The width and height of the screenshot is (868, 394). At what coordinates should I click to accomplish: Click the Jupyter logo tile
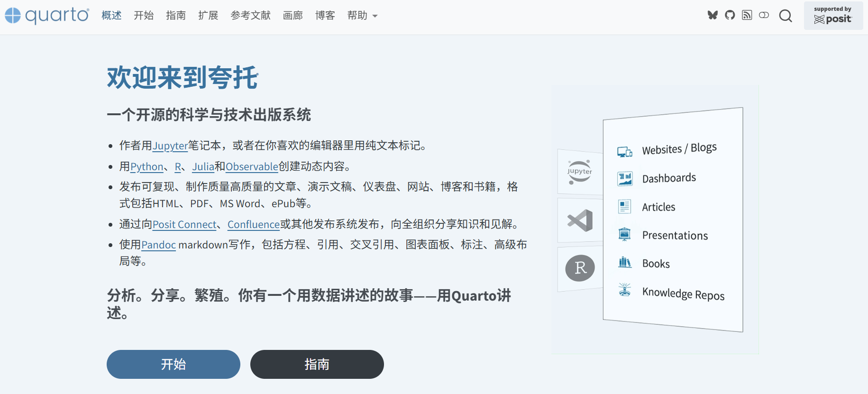pos(580,172)
